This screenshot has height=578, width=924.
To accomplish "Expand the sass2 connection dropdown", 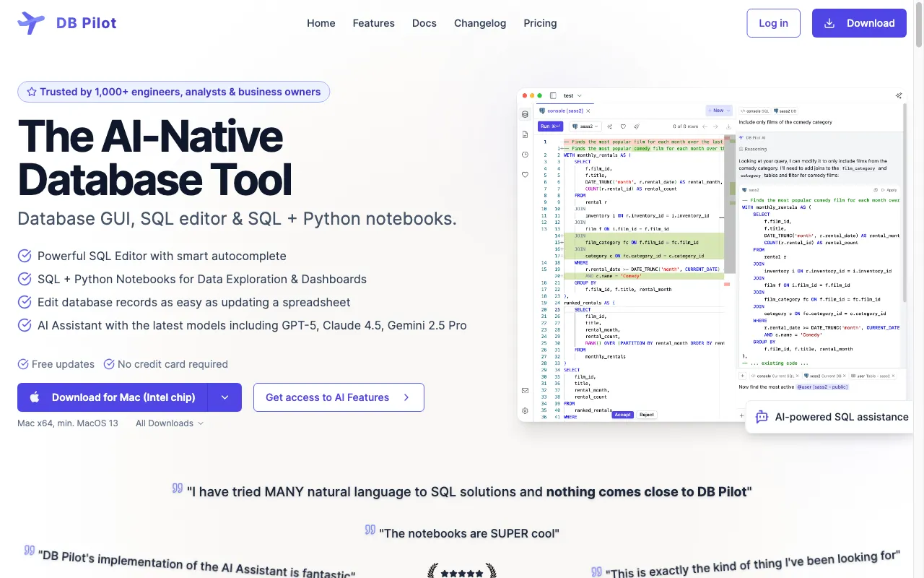I will (x=585, y=126).
